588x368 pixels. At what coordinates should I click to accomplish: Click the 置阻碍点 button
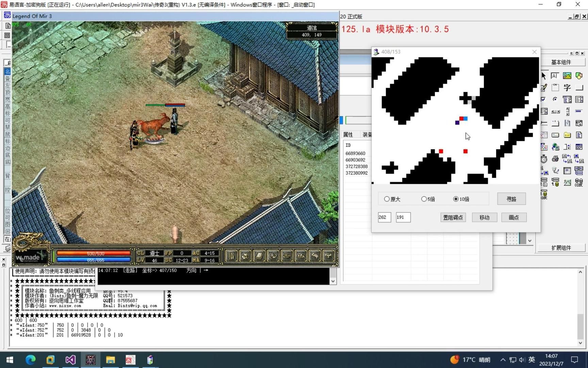coord(453,217)
